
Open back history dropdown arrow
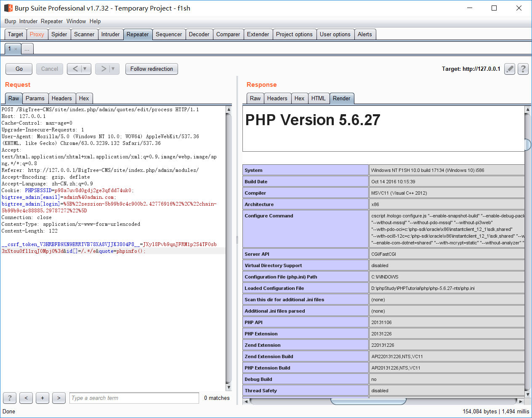(85, 69)
